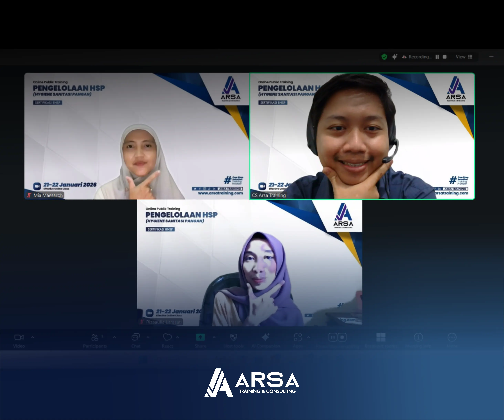
Task: Click the green Share screen icon
Action: point(200,337)
